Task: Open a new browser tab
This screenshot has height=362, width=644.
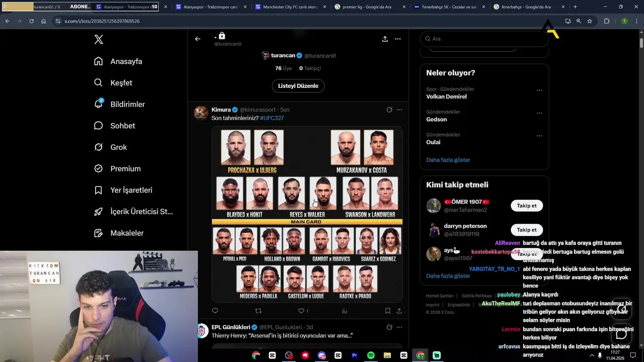Action: point(575,7)
